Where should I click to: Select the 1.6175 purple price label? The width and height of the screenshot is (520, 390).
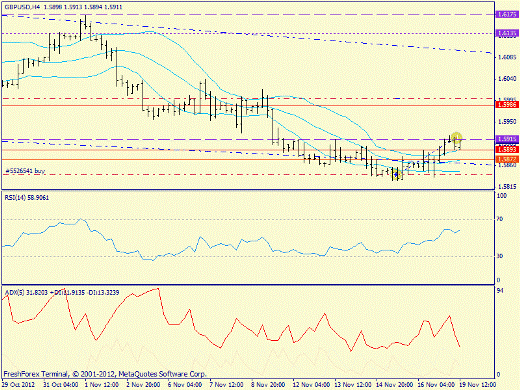click(x=507, y=14)
